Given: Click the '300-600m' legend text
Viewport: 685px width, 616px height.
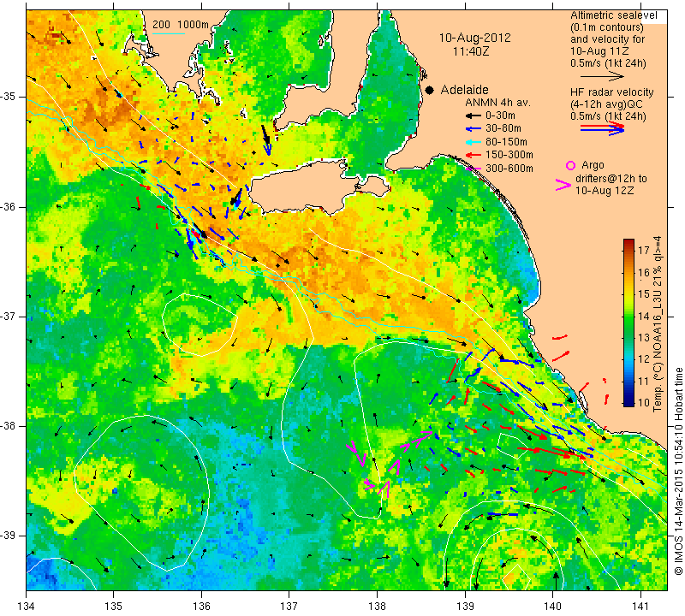Looking at the screenshot, I should point(509,168).
